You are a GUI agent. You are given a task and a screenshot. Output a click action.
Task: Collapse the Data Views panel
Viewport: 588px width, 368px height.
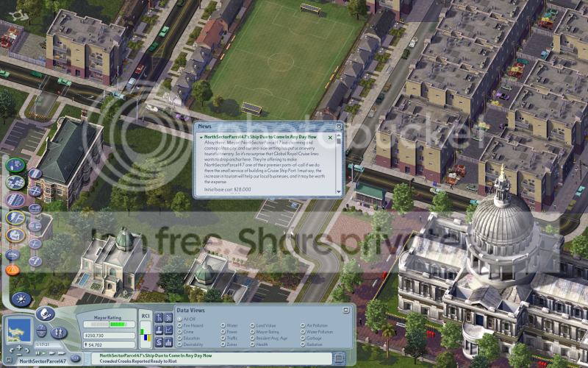[x=346, y=310]
